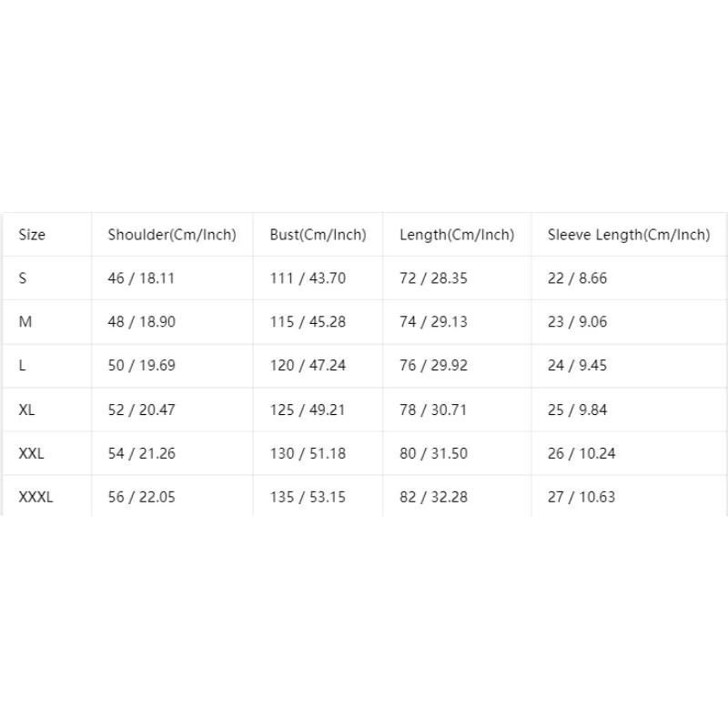Select the L size row label
Image resolution: width=728 pixels, height=728 pixels.
(22, 366)
